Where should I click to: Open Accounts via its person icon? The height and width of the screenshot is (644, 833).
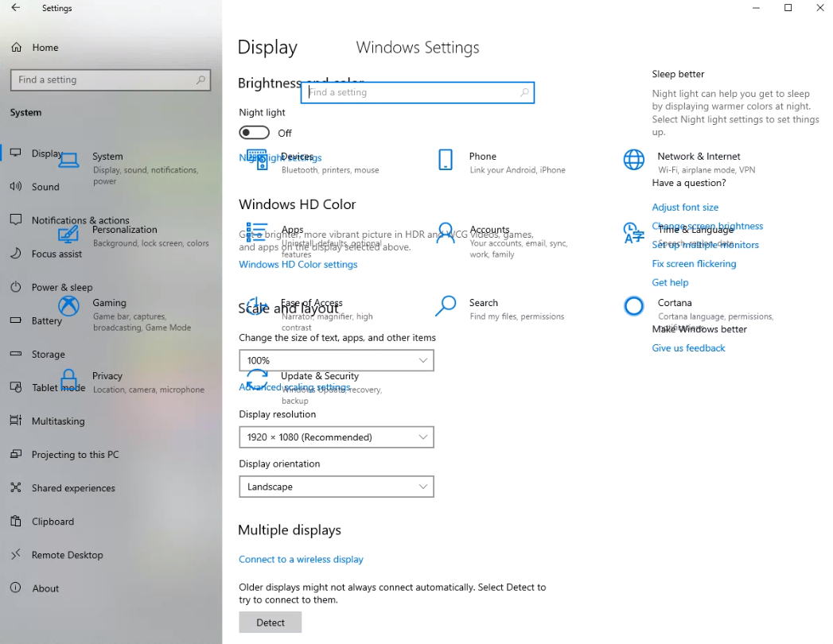coord(446,233)
